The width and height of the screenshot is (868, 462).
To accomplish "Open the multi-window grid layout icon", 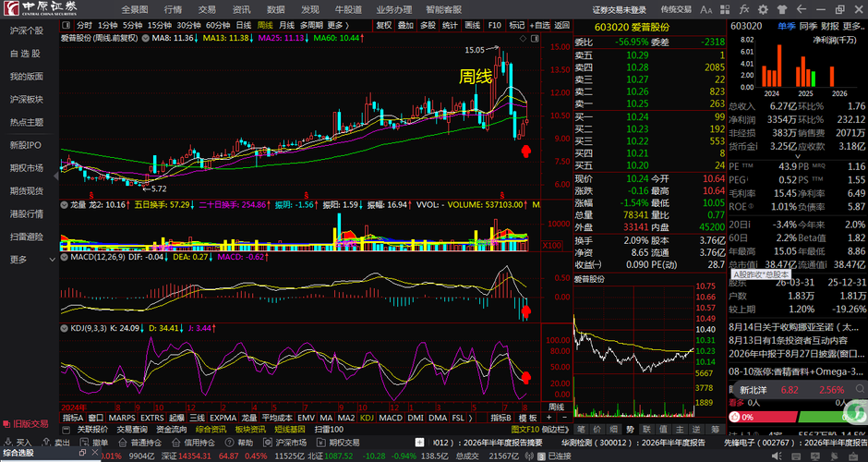I will [725, 9].
